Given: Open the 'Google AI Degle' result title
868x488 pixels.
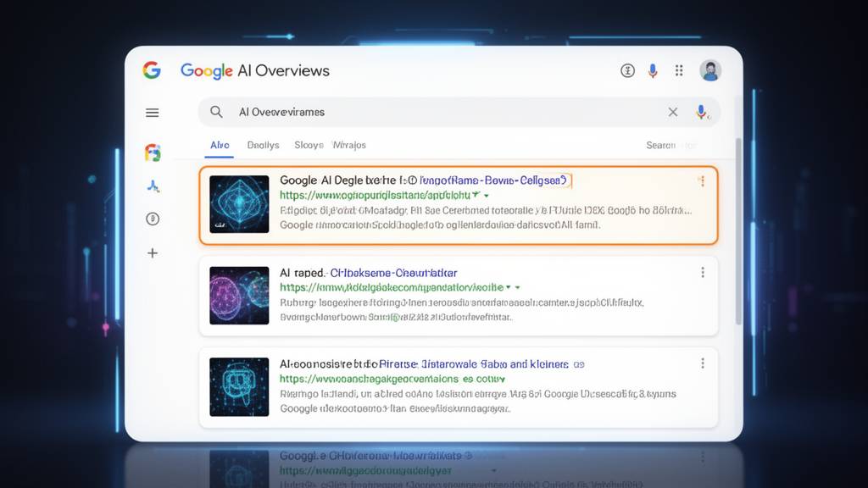Looking at the screenshot, I should 424,180.
